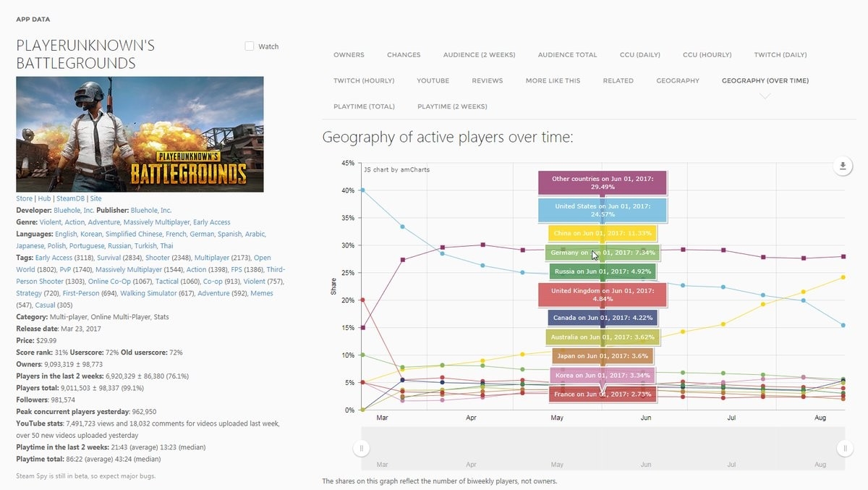This screenshot has width=868, height=490.
Task: Click the left scrollbar grip handle
Action: pyautogui.click(x=362, y=449)
